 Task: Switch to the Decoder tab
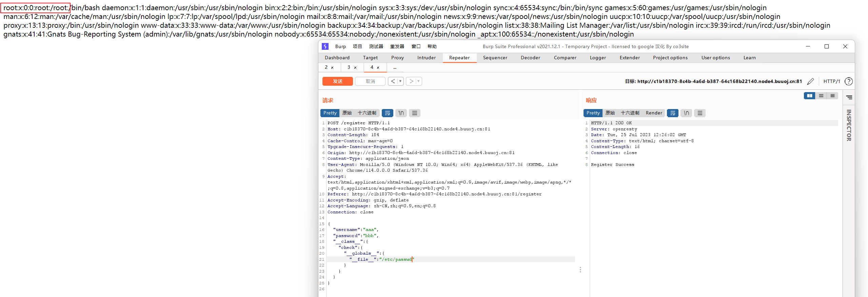pos(531,58)
